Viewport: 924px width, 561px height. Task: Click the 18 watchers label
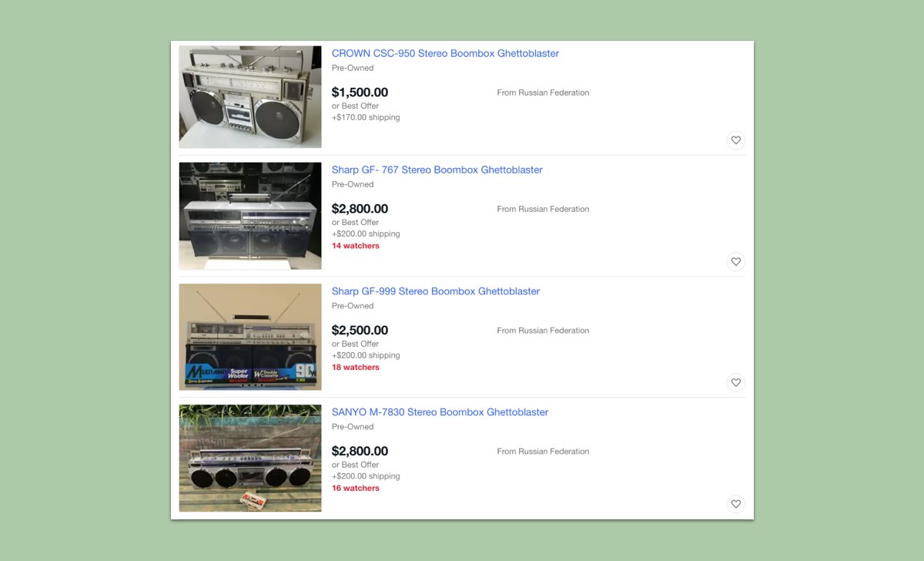[355, 368]
